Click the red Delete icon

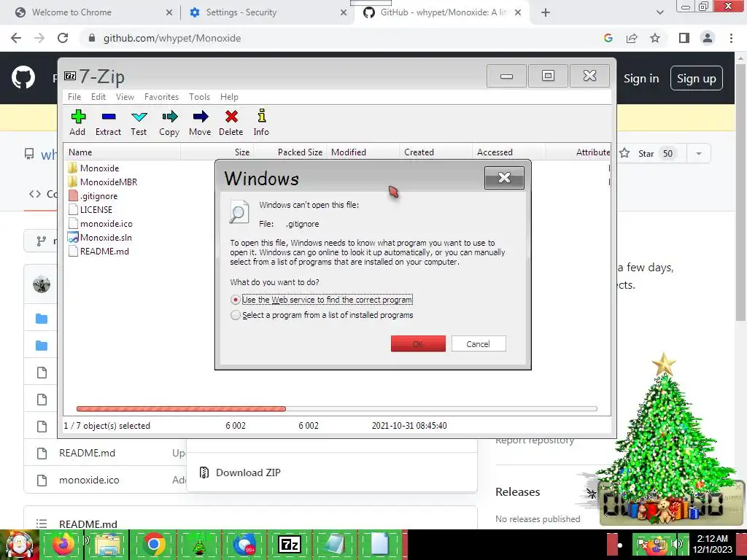click(x=231, y=122)
